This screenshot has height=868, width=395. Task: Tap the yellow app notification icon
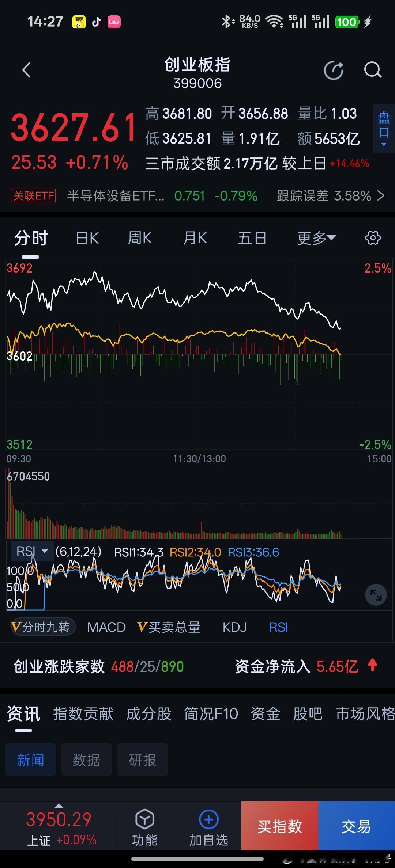[79, 22]
